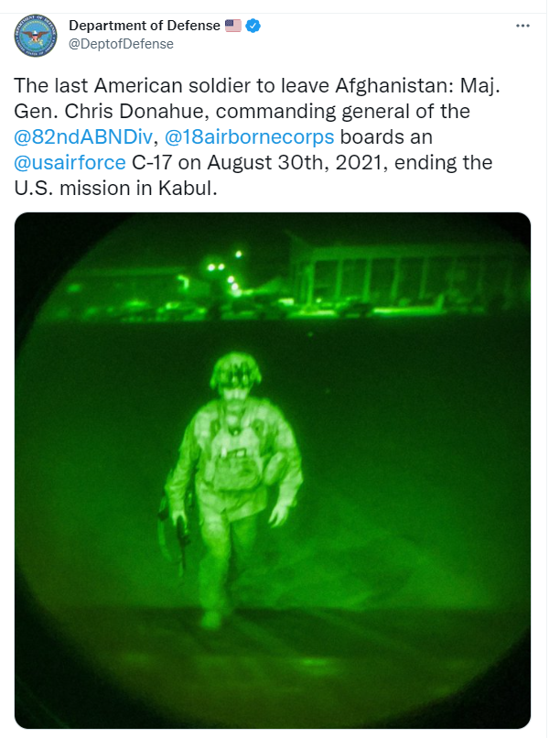Click the word "Kabul" in tweet text

(188, 189)
